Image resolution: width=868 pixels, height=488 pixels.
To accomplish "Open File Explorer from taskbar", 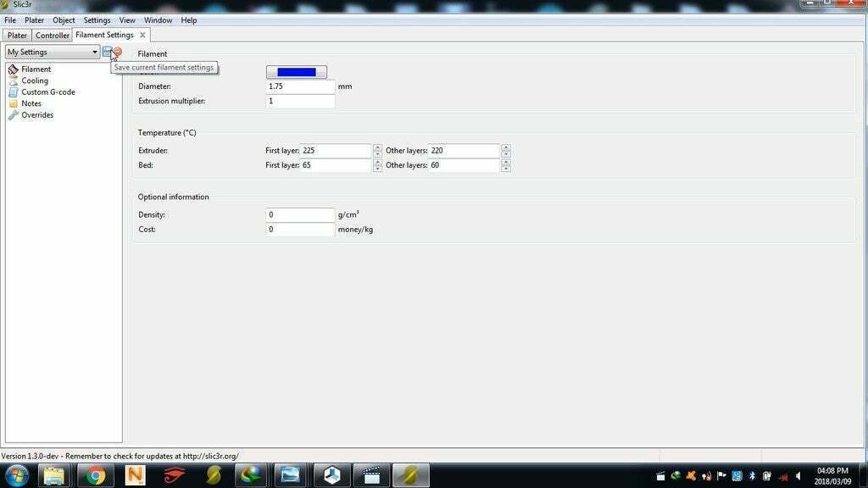I will tap(53, 476).
